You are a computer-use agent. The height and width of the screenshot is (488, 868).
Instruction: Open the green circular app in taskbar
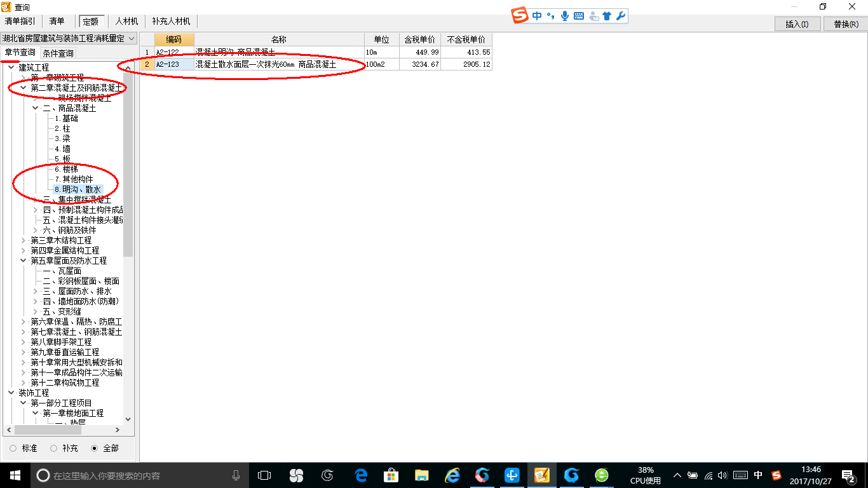pyautogui.click(x=602, y=475)
